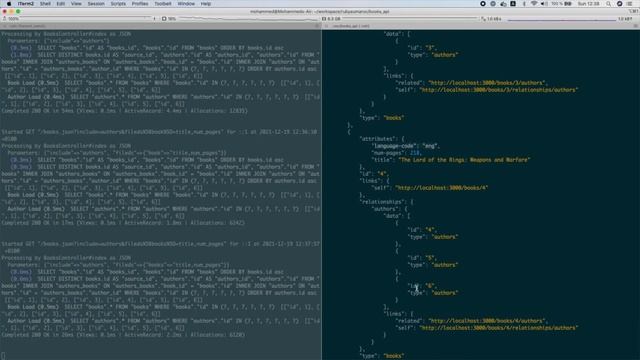Screen dimensions: 640x360
Task: Open Spotlight search magnifier icon
Action: 609,4
